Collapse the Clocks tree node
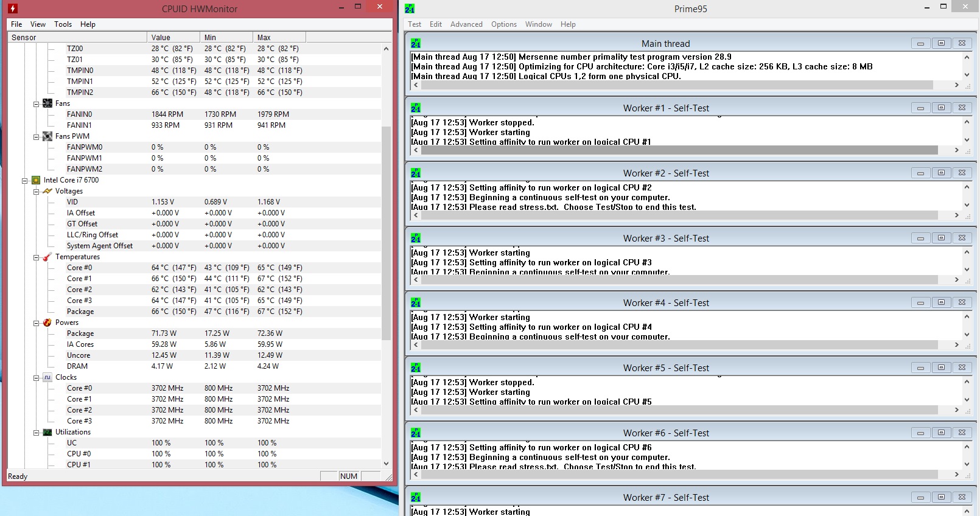 [36, 377]
